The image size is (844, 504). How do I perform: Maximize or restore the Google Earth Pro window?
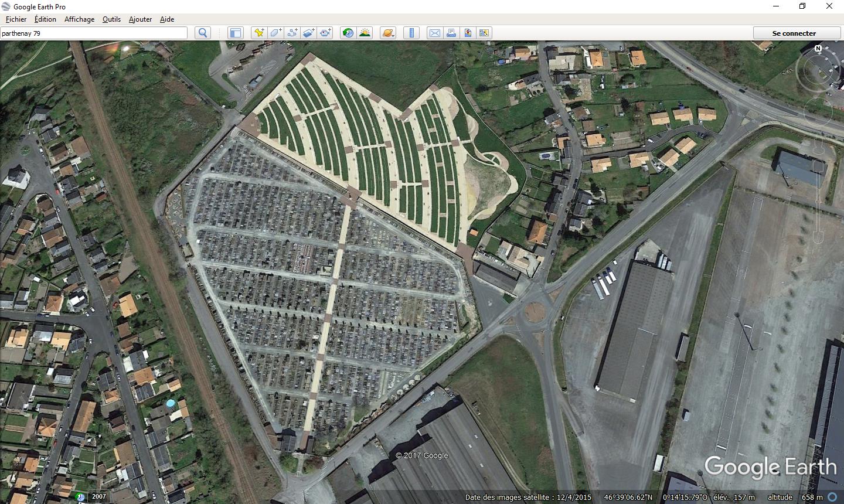(x=802, y=6)
